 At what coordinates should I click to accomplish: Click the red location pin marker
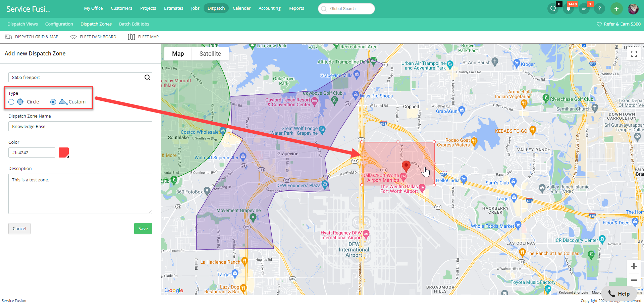[x=406, y=166]
